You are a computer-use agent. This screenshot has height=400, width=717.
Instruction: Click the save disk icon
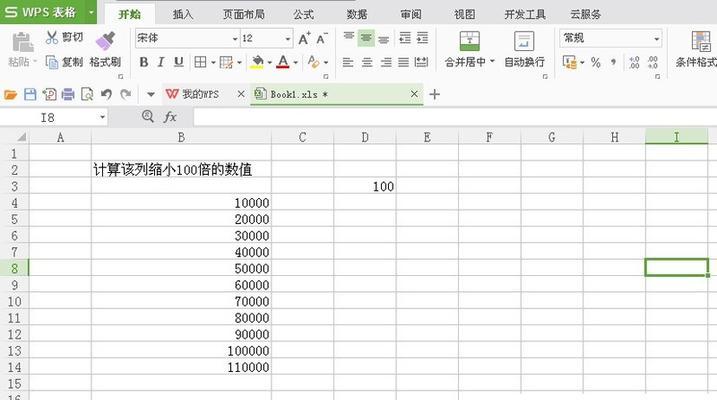[x=30, y=95]
